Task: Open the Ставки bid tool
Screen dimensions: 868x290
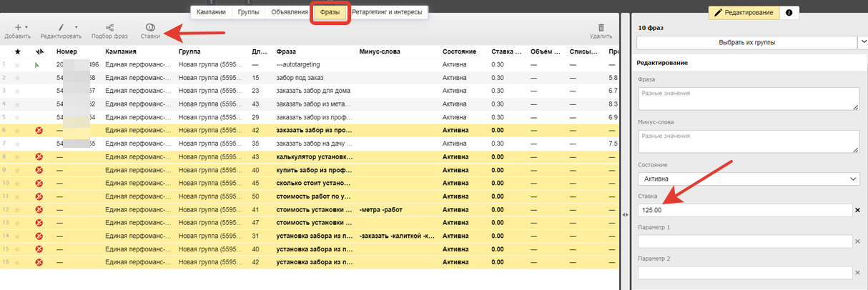Action: pyautogui.click(x=150, y=26)
